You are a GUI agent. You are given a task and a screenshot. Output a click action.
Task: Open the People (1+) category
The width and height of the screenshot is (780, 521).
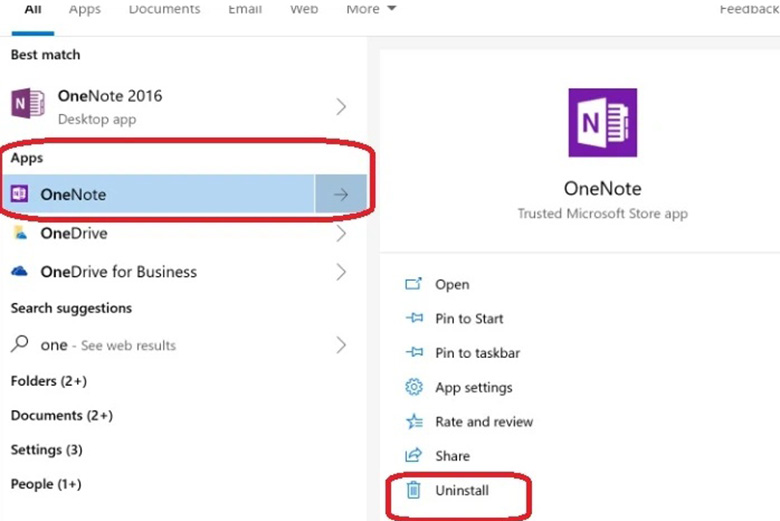46,484
